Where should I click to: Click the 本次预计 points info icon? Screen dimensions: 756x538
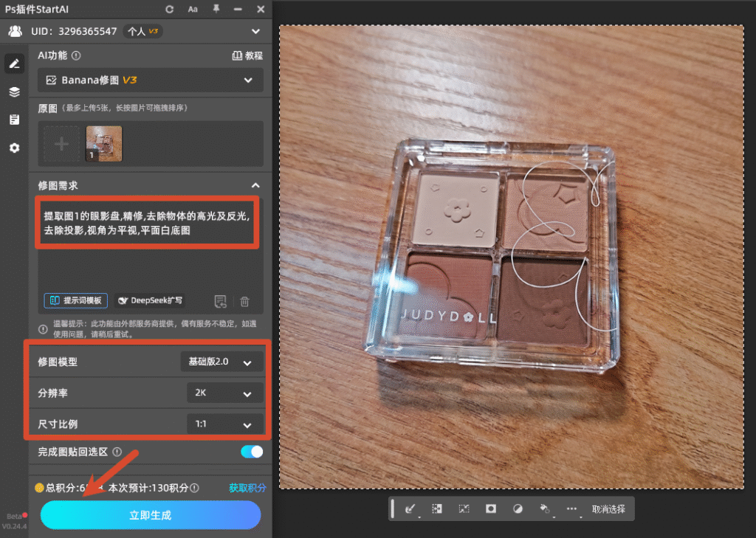194,488
